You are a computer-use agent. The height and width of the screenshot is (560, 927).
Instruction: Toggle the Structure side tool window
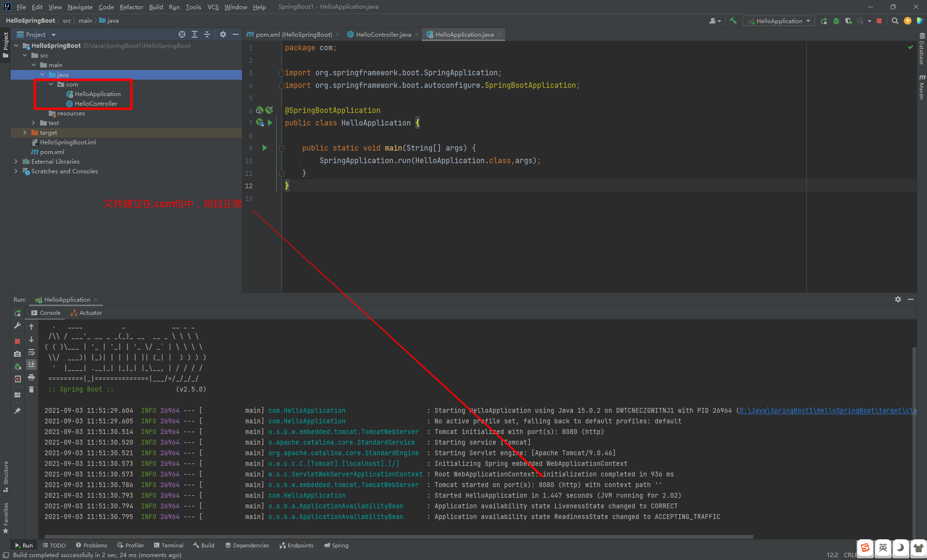[5, 476]
